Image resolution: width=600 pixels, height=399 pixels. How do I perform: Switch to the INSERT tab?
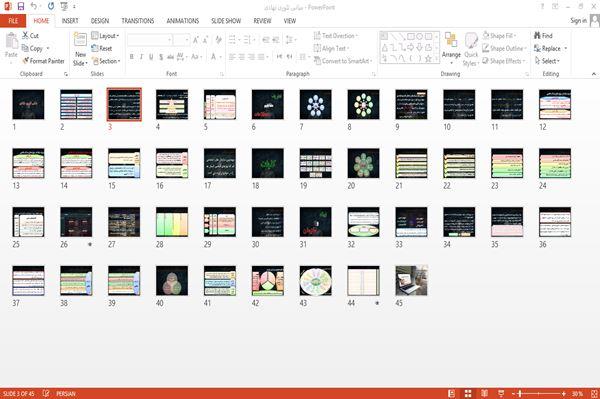(x=70, y=21)
